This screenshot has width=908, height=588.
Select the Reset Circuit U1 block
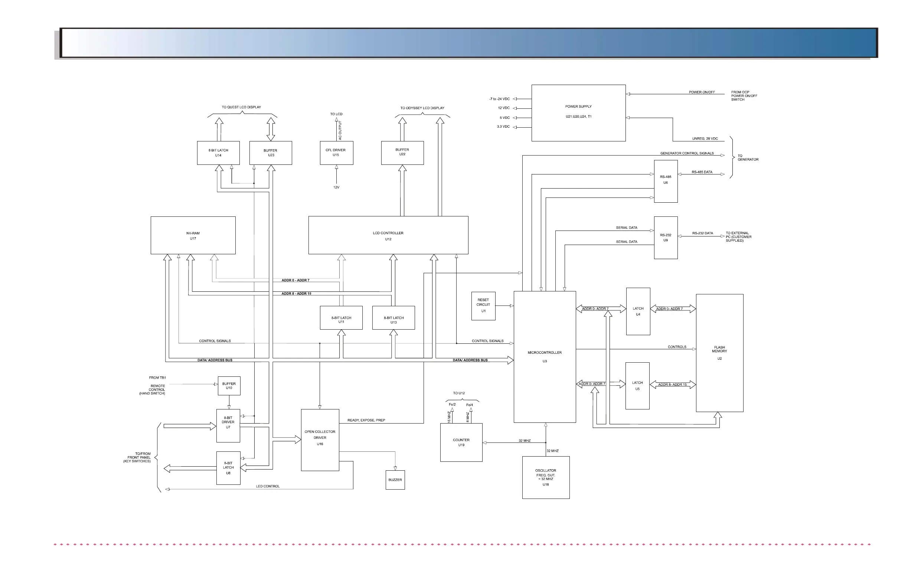tap(483, 306)
